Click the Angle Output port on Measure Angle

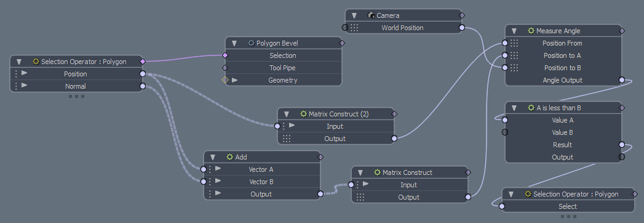(x=621, y=80)
